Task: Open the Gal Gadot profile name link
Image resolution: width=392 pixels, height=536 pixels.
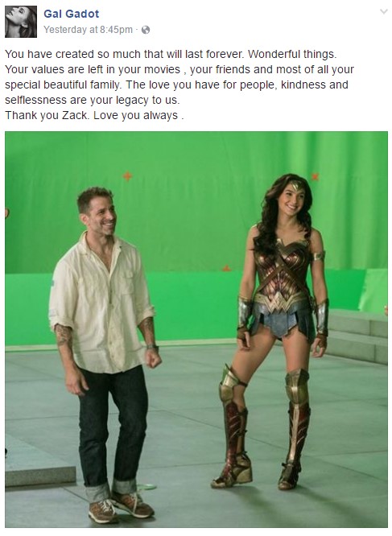Action: pos(71,14)
